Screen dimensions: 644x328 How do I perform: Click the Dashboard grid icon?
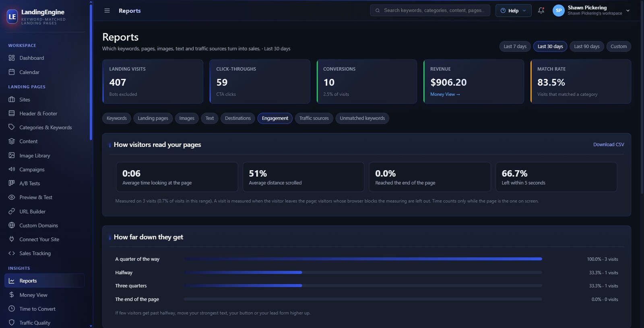(12, 58)
